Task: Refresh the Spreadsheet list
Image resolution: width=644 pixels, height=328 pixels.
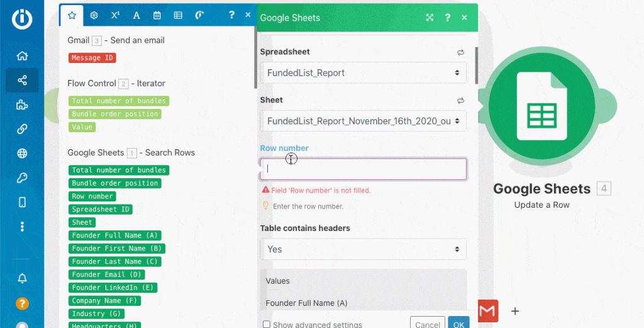Action: (460, 52)
